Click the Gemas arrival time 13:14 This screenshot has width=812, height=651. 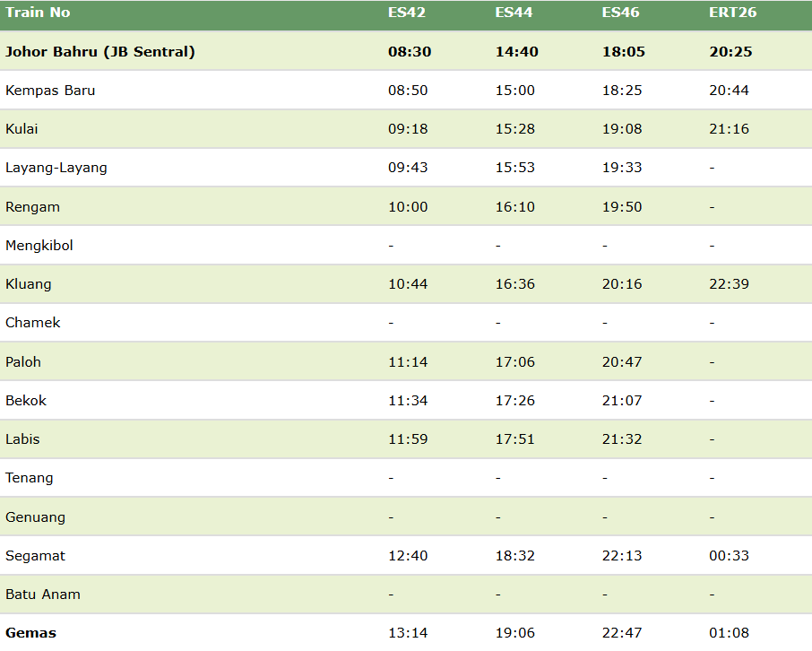409,632
